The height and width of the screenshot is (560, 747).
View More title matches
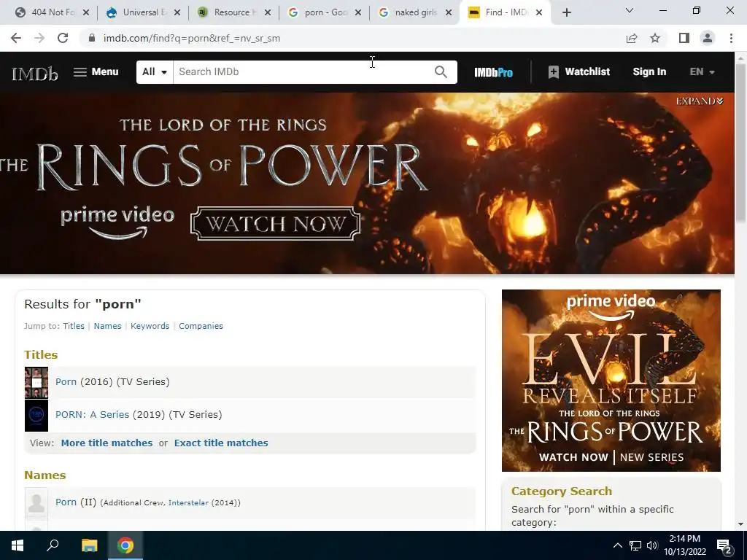pyautogui.click(x=107, y=443)
